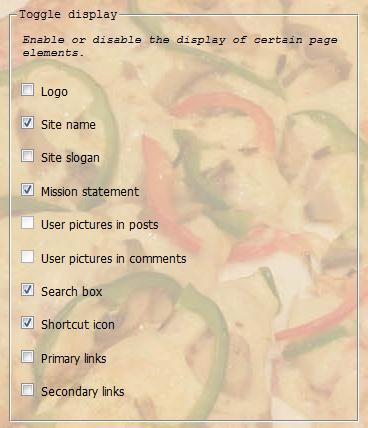This screenshot has height=428, width=368.
Task: Click the Secondary links label
Action: click(83, 392)
